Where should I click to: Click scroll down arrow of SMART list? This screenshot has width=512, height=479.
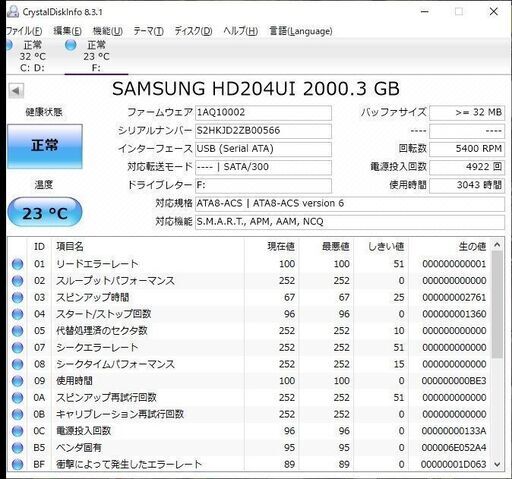coord(497,464)
